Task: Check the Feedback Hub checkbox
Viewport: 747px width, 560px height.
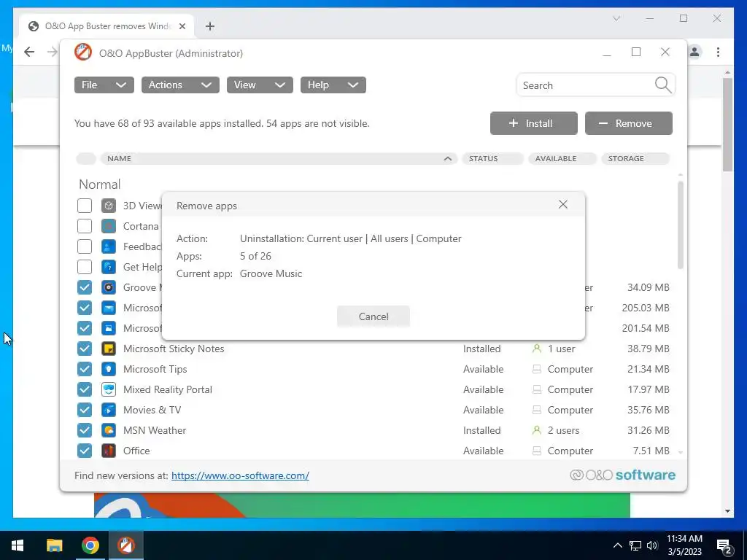Action: 85,246
